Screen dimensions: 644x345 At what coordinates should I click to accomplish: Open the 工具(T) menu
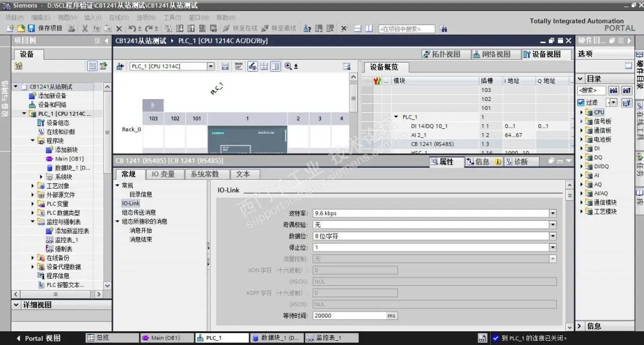172,17
